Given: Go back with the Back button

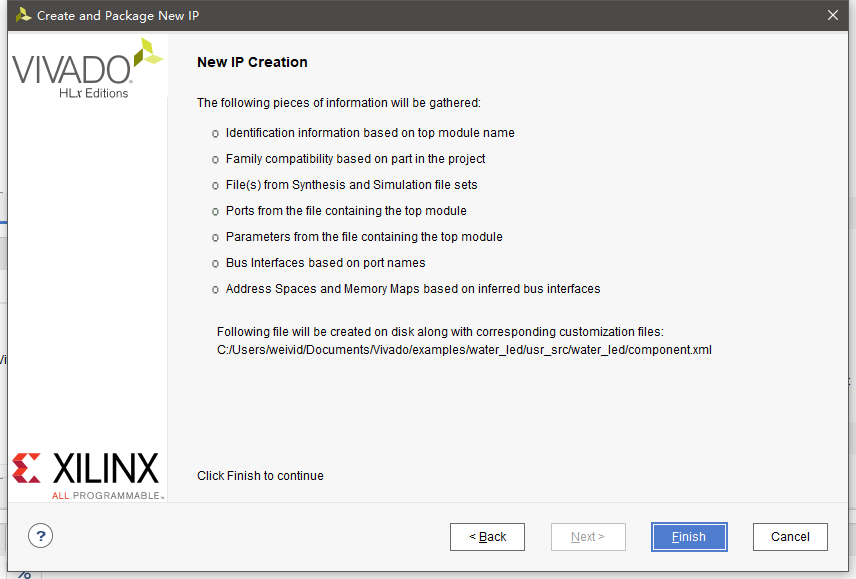Looking at the screenshot, I should (x=488, y=537).
